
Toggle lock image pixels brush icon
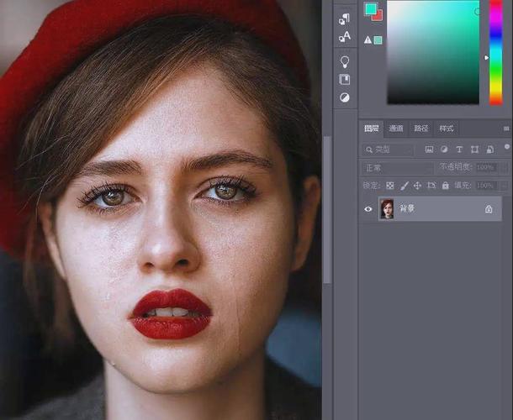(404, 185)
